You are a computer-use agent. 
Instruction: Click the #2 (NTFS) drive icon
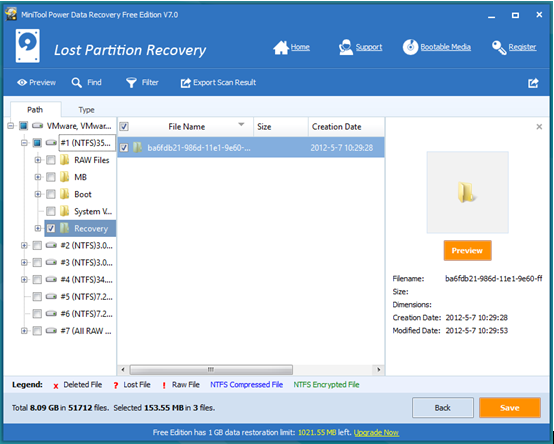pos(51,245)
